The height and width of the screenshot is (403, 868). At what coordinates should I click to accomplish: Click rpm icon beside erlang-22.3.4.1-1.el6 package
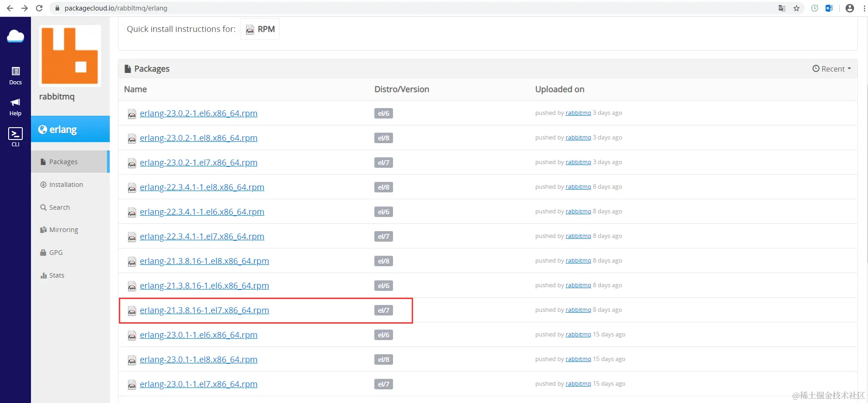pyautogui.click(x=132, y=212)
